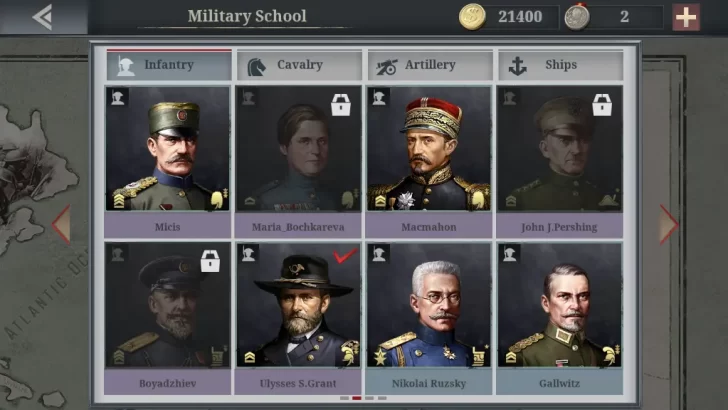Tap the gold coin icon

[x=472, y=17]
